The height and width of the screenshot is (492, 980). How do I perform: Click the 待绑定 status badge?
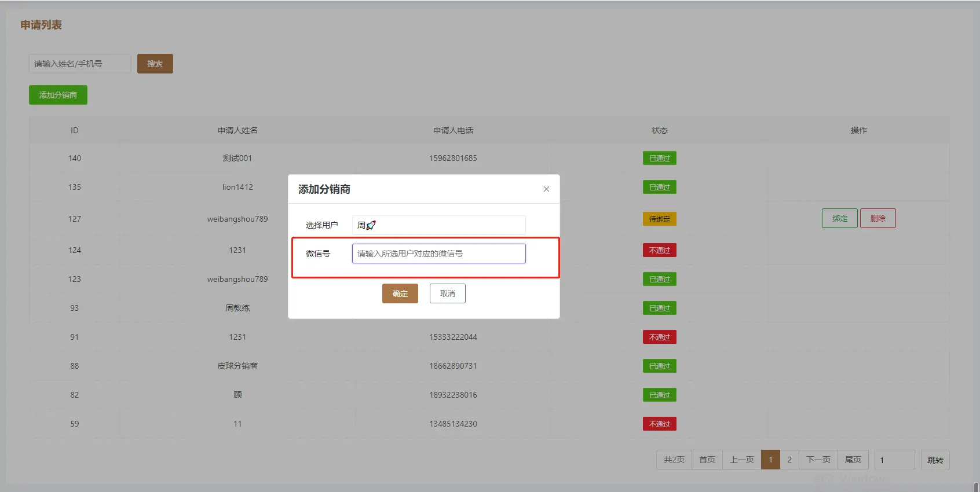[659, 219]
